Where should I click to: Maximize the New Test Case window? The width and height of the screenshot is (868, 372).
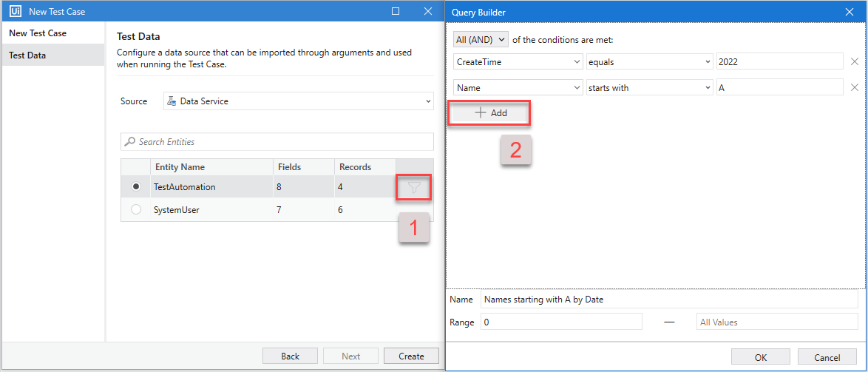point(396,11)
